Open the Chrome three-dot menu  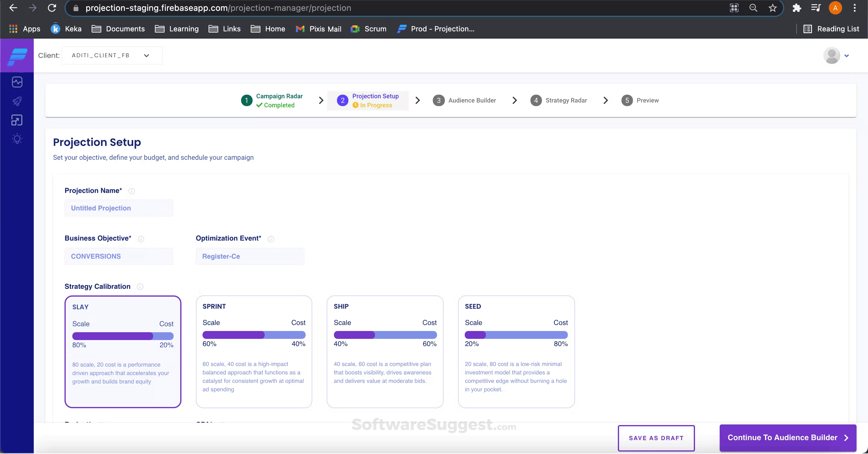854,8
